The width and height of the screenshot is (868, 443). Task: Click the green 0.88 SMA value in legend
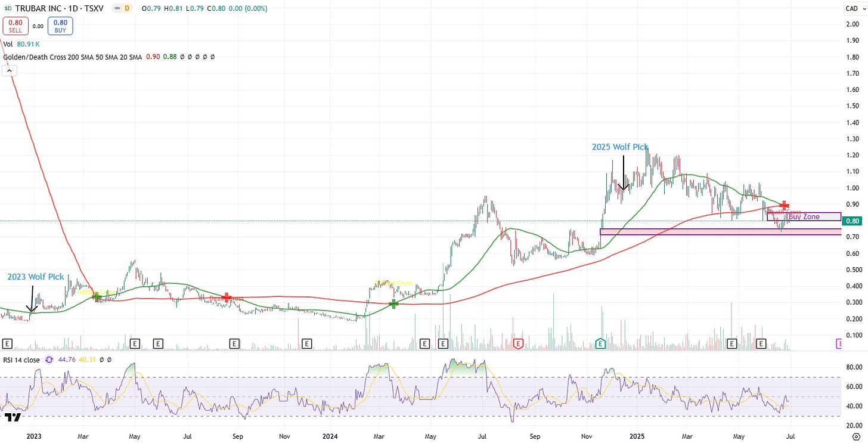[x=170, y=57]
